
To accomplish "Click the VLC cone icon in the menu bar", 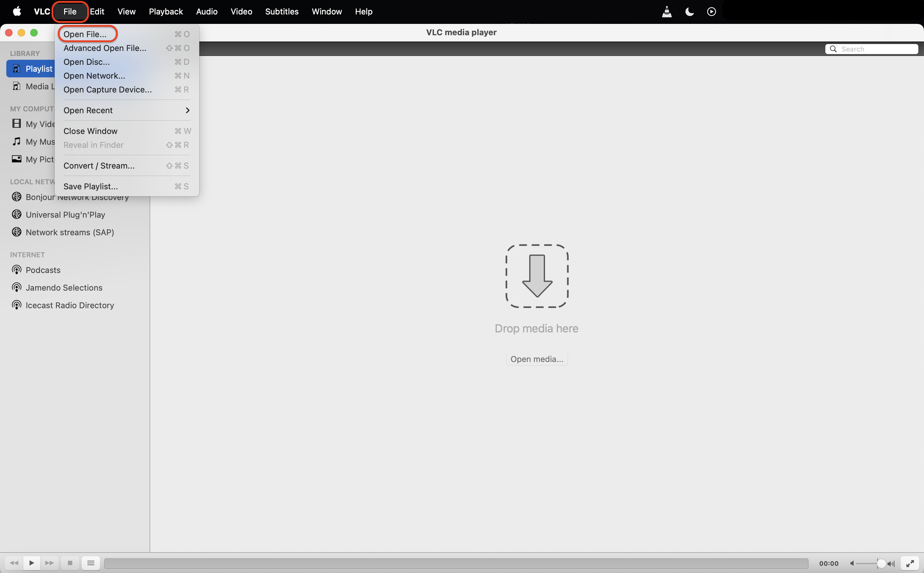I will 667,11.
